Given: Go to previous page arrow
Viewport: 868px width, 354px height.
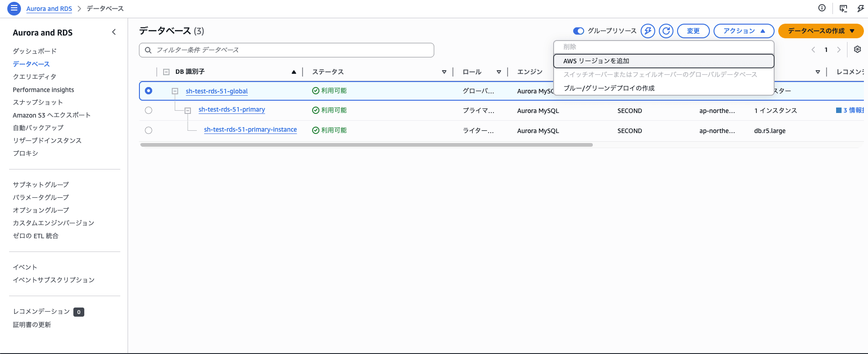Looking at the screenshot, I should [813, 50].
